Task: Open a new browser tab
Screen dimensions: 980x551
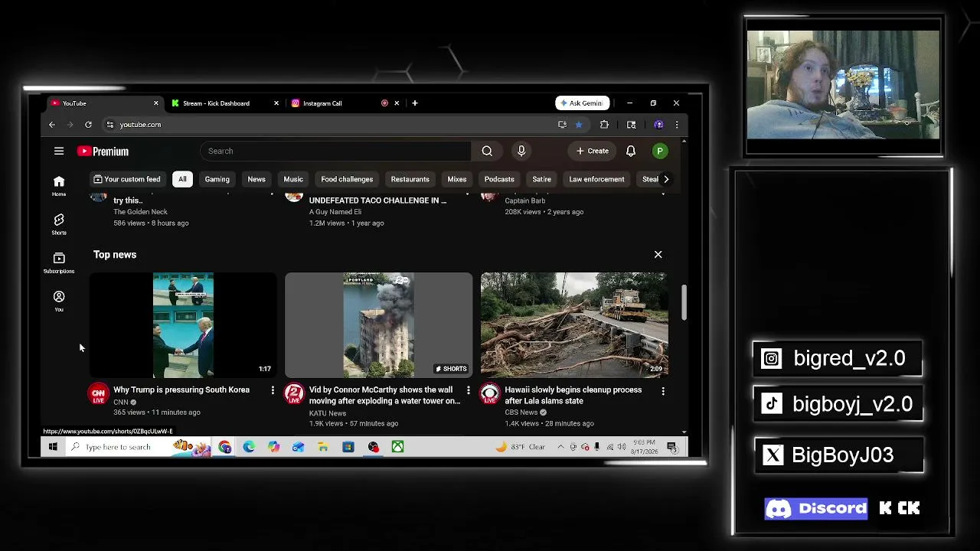Action: tap(415, 103)
